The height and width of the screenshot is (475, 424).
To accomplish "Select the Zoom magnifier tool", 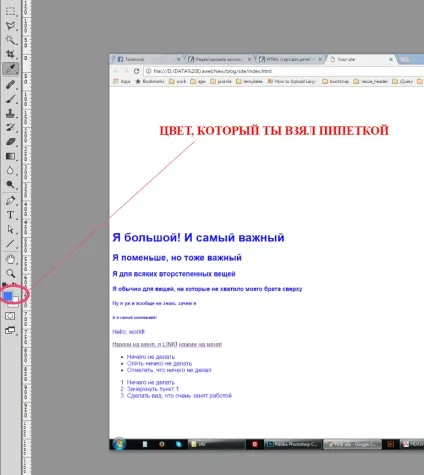I will tap(10, 274).
